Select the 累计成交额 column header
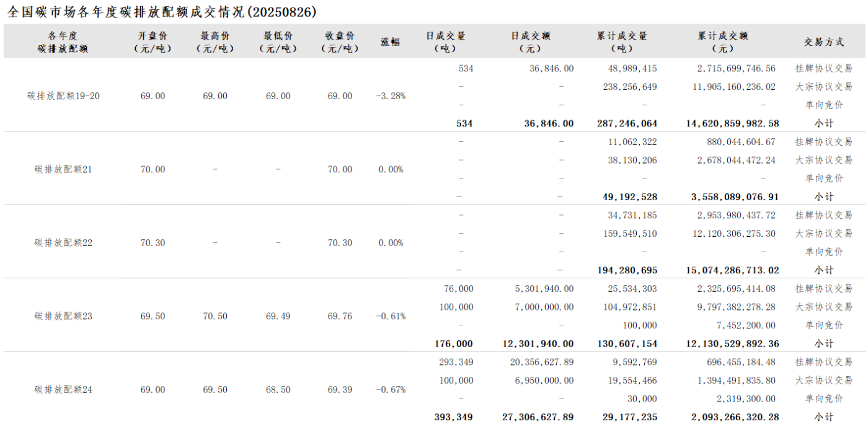Viewport: 868px width, 427px height. [x=722, y=42]
